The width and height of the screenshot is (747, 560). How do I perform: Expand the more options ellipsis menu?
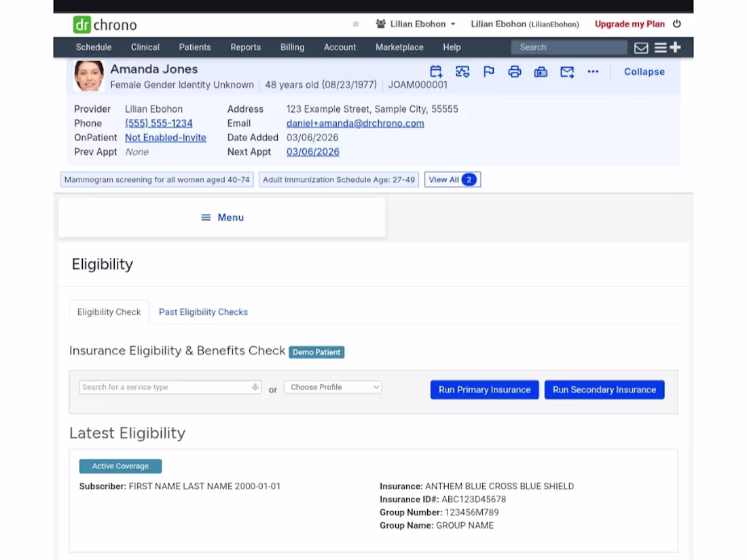tap(593, 71)
